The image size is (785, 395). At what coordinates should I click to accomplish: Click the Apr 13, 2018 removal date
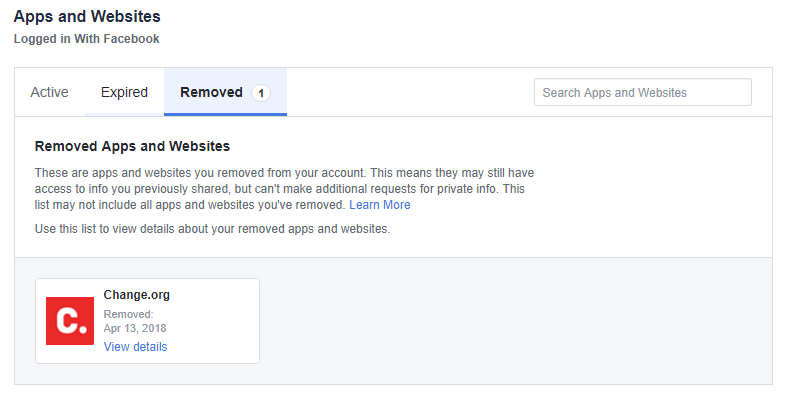click(135, 328)
